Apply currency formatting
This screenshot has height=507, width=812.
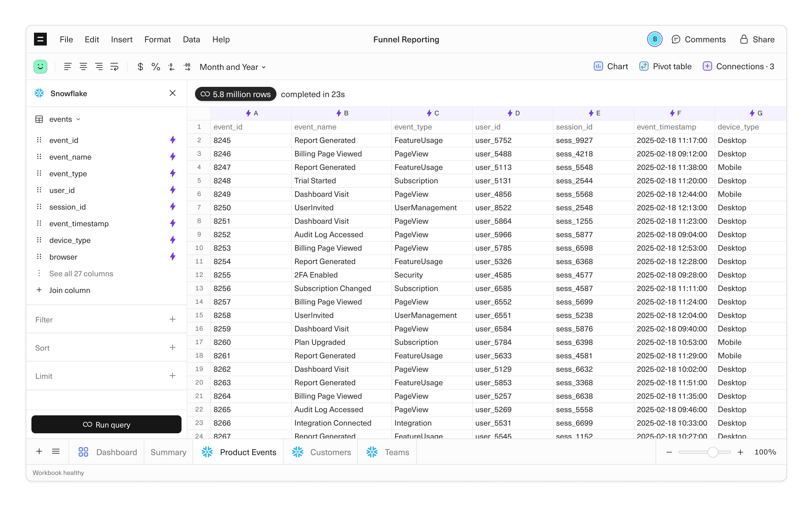click(140, 66)
